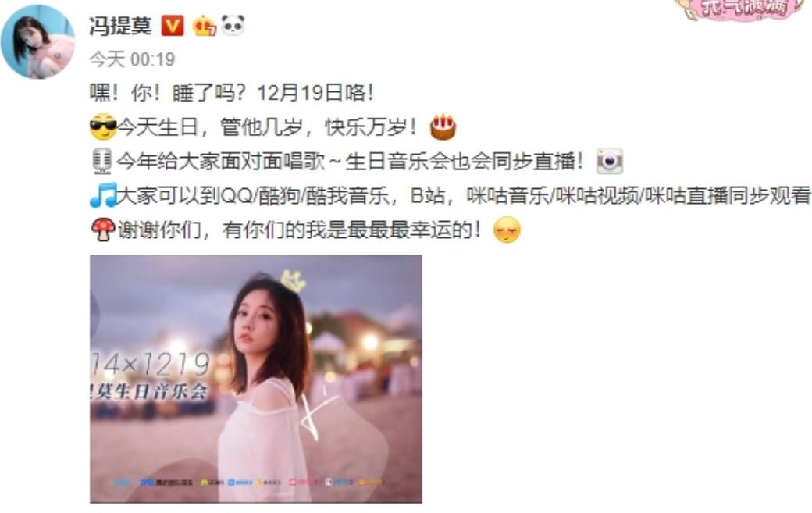Click the crown doodle on the poster
This screenshot has height=513, width=812.
pyautogui.click(x=293, y=281)
